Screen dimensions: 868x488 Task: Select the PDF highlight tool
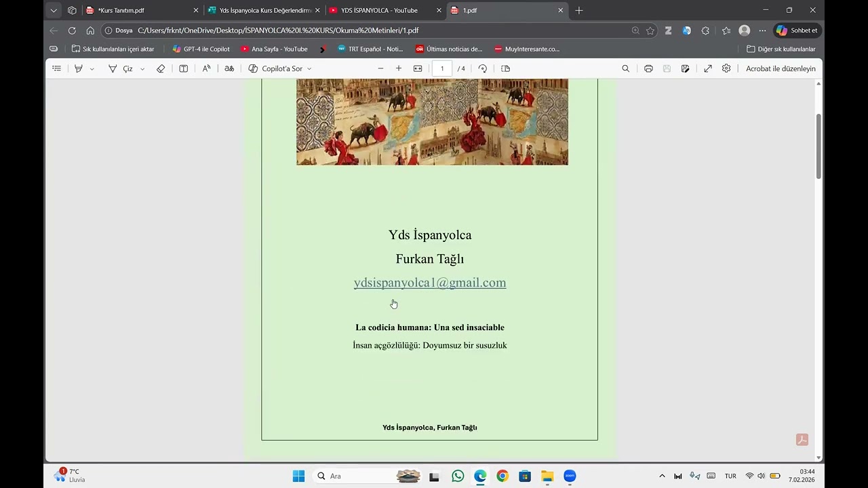click(x=79, y=68)
